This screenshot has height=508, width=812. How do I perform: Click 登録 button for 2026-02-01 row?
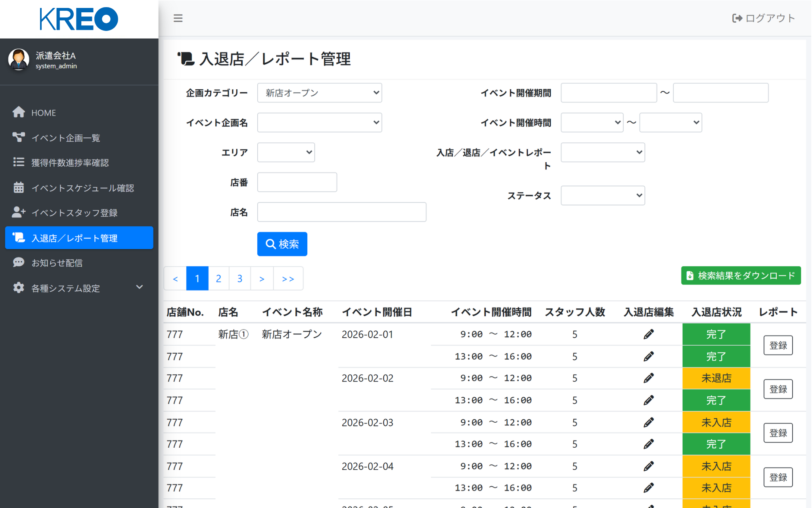pyautogui.click(x=778, y=345)
